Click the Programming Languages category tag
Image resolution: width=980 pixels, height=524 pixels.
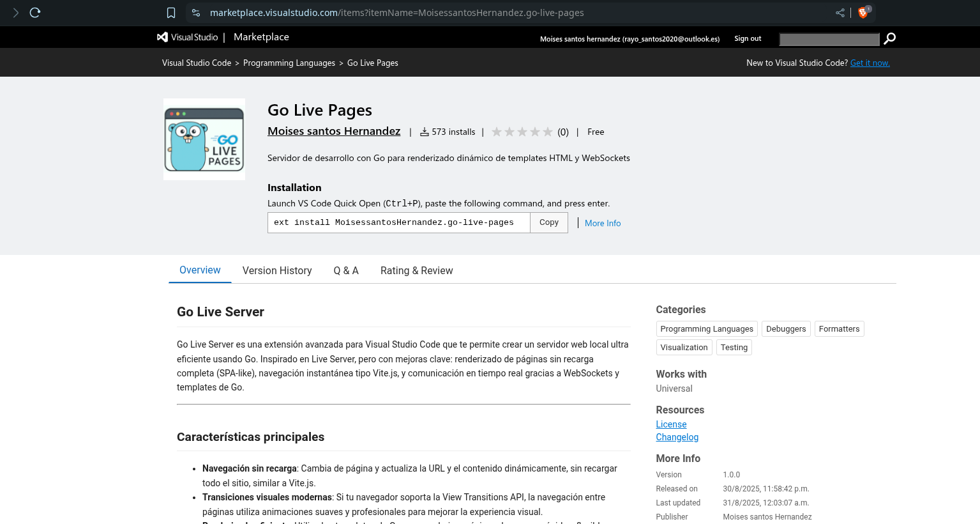pyautogui.click(x=707, y=328)
